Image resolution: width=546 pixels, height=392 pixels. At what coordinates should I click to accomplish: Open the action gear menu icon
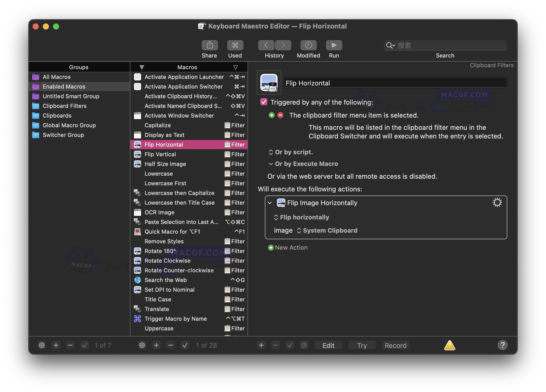tap(497, 203)
